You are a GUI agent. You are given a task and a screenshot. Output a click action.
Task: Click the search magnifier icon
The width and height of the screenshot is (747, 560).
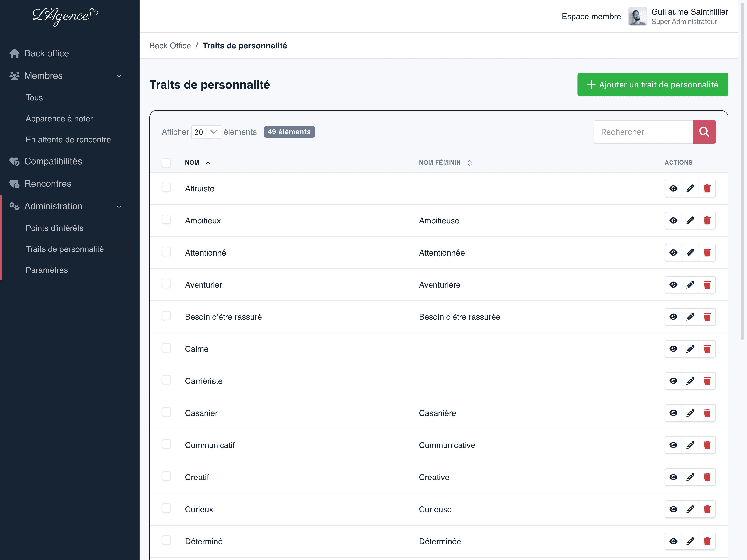tap(704, 132)
